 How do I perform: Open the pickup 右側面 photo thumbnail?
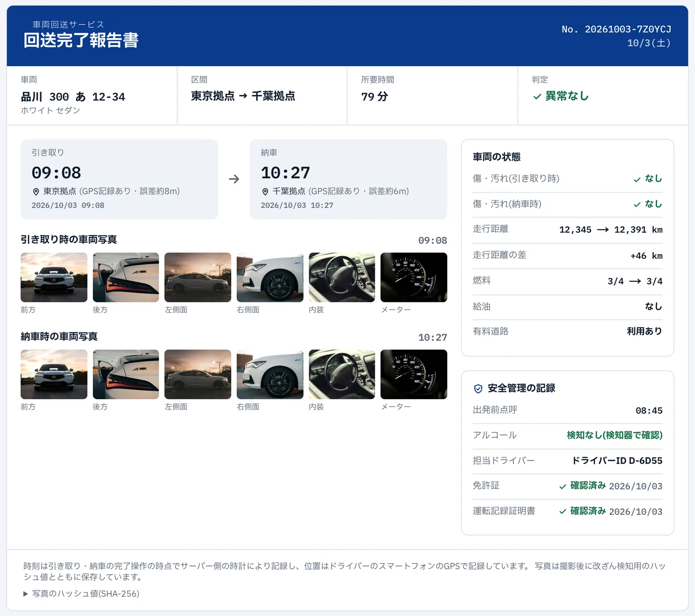[x=270, y=277]
